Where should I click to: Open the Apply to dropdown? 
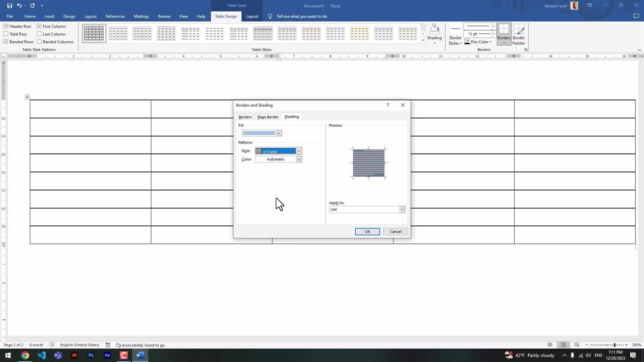[x=401, y=210]
